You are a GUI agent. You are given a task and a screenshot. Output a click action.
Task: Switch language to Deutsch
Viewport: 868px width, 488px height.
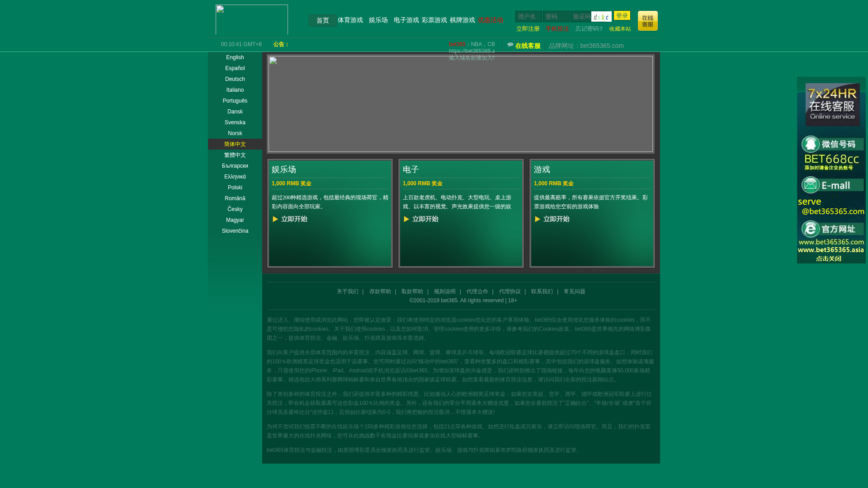point(235,79)
